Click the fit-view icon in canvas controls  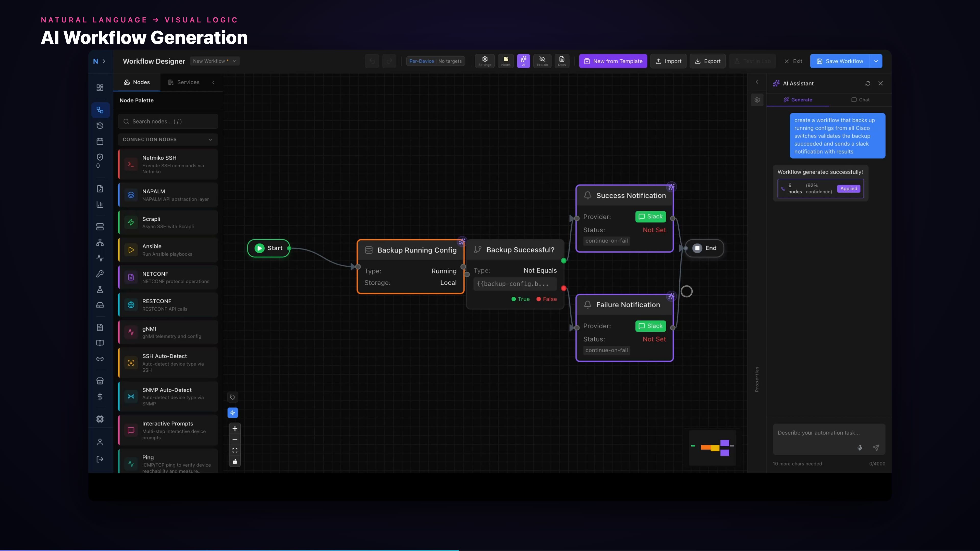(235, 450)
